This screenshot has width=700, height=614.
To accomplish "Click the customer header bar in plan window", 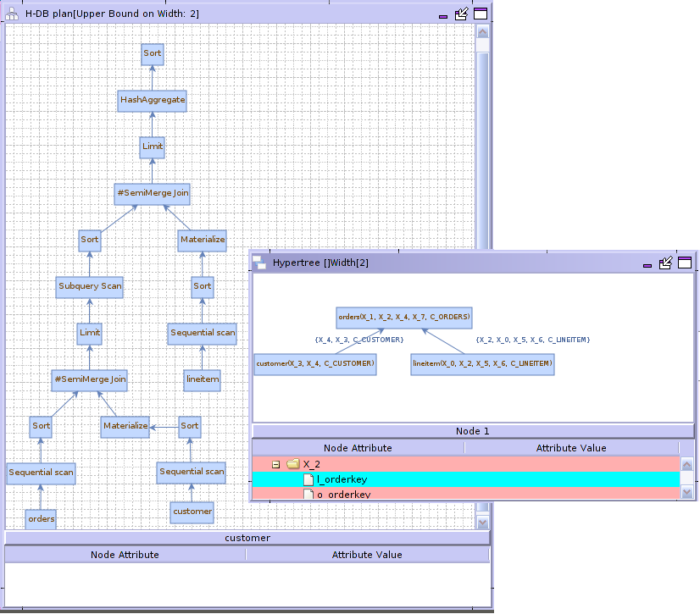I will 247,538.
